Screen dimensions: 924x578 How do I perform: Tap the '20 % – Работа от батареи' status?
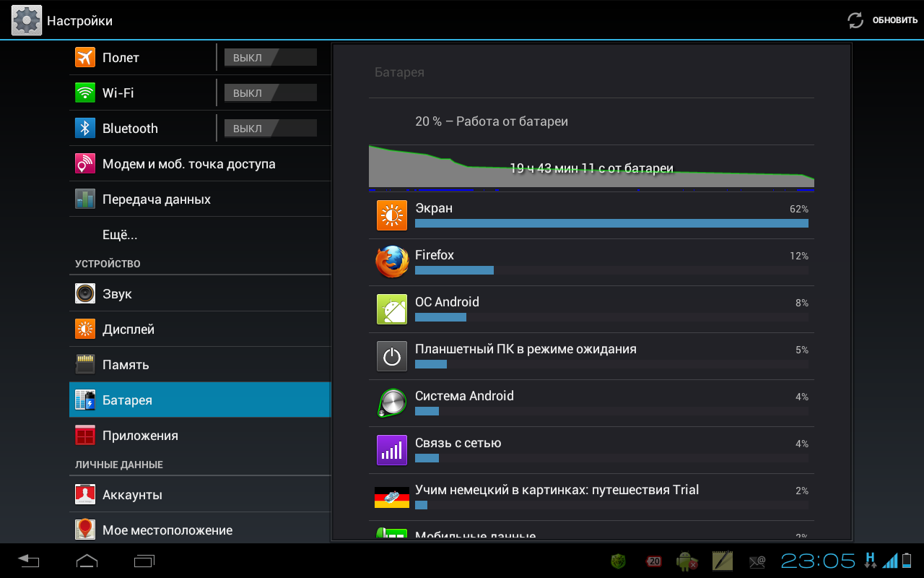pos(492,121)
